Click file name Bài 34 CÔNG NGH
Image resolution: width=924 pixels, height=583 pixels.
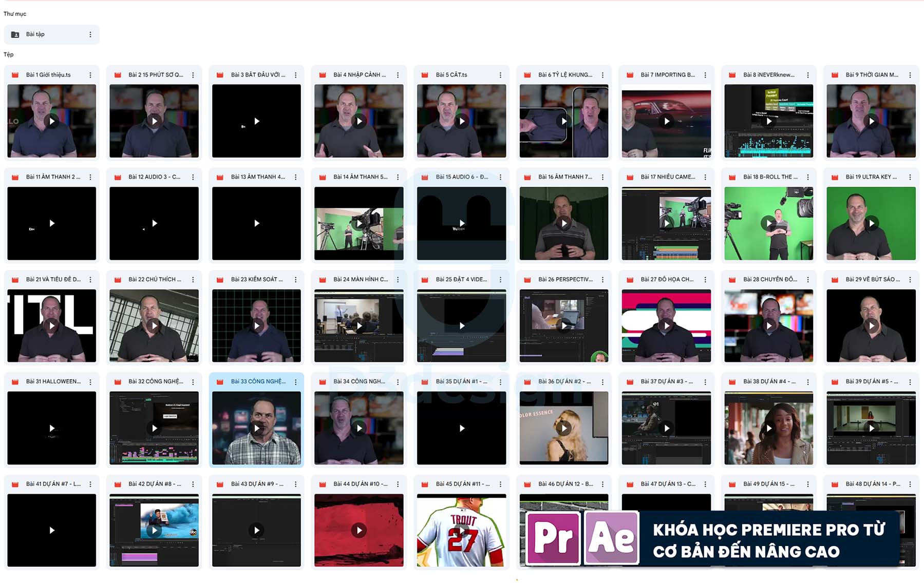click(x=359, y=382)
